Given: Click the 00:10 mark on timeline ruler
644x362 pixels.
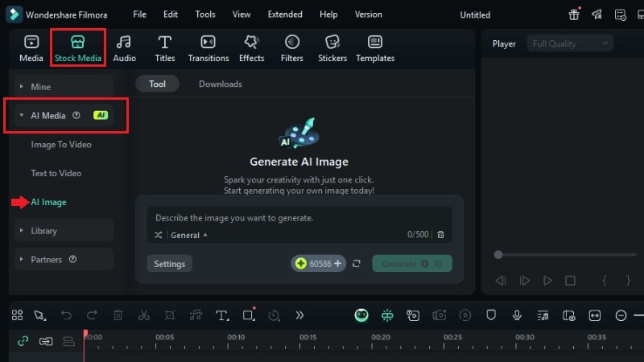Looking at the screenshot, I should pos(236,337).
